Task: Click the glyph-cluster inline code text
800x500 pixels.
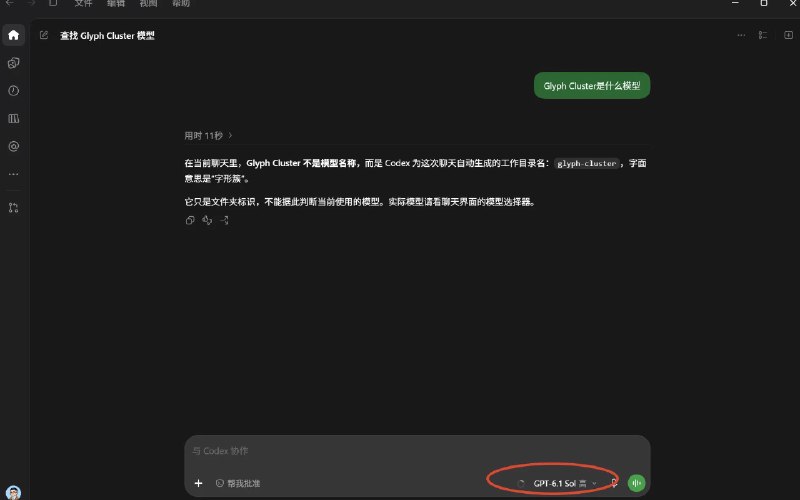Action: (x=587, y=164)
